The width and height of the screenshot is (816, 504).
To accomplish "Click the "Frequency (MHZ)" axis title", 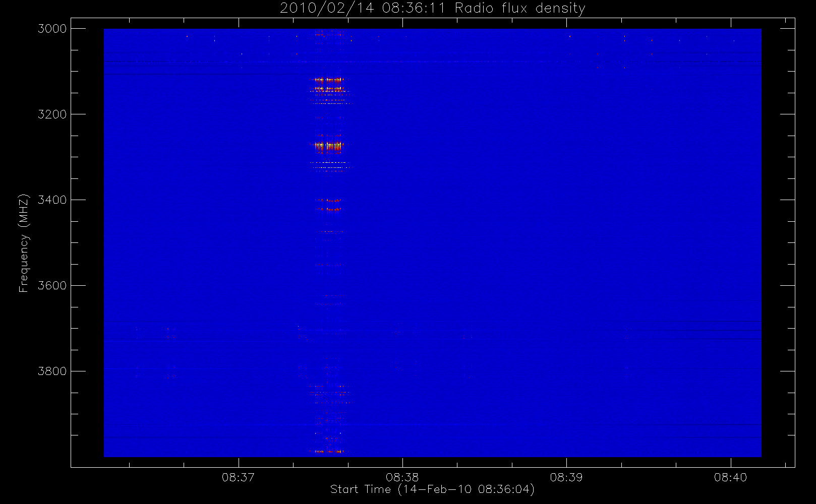I will [24, 243].
